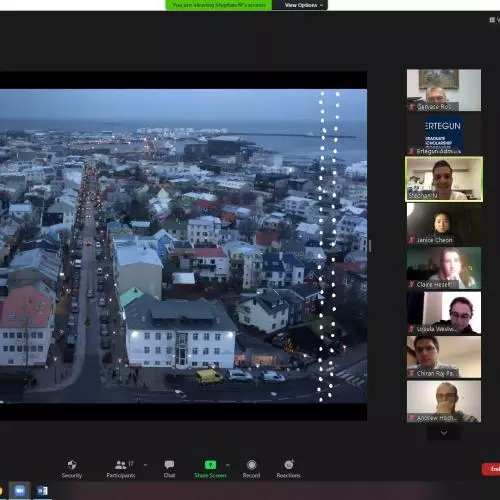Click the shared screen city photo

point(183,246)
